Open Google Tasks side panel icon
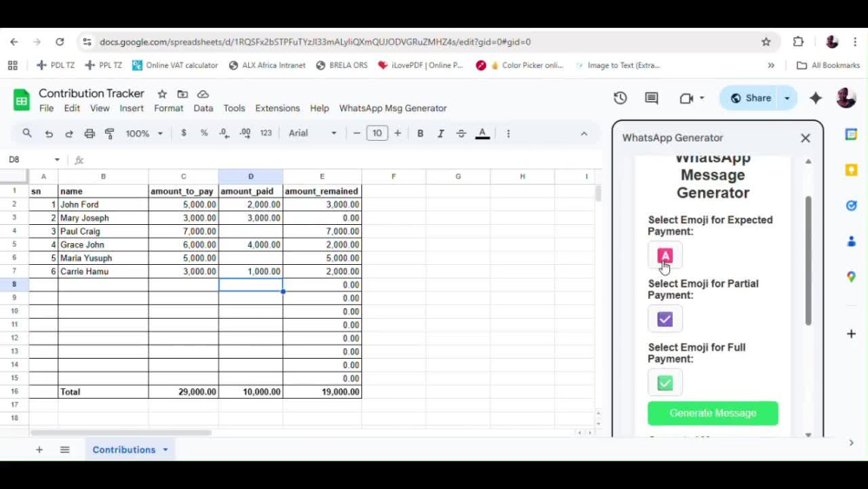868x489 pixels. 852,206
